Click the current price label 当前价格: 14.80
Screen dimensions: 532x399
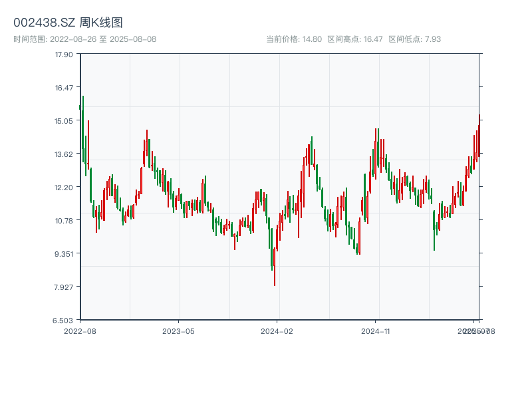pyautogui.click(x=294, y=39)
